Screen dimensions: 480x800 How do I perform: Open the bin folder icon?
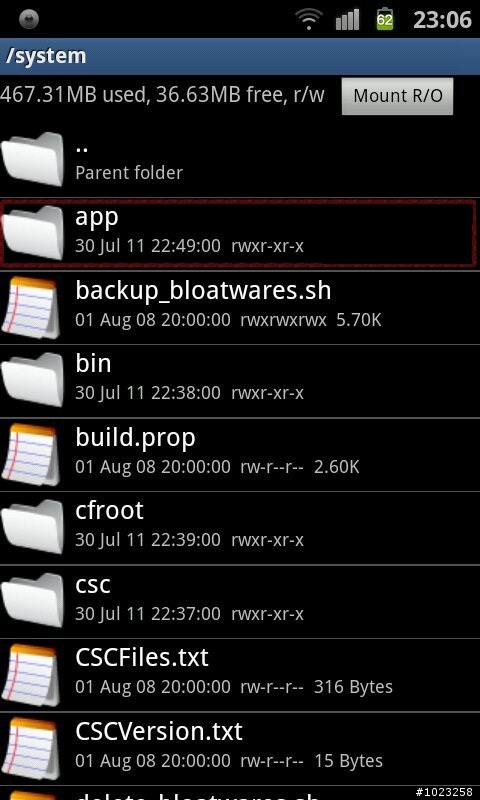pyautogui.click(x=33, y=380)
